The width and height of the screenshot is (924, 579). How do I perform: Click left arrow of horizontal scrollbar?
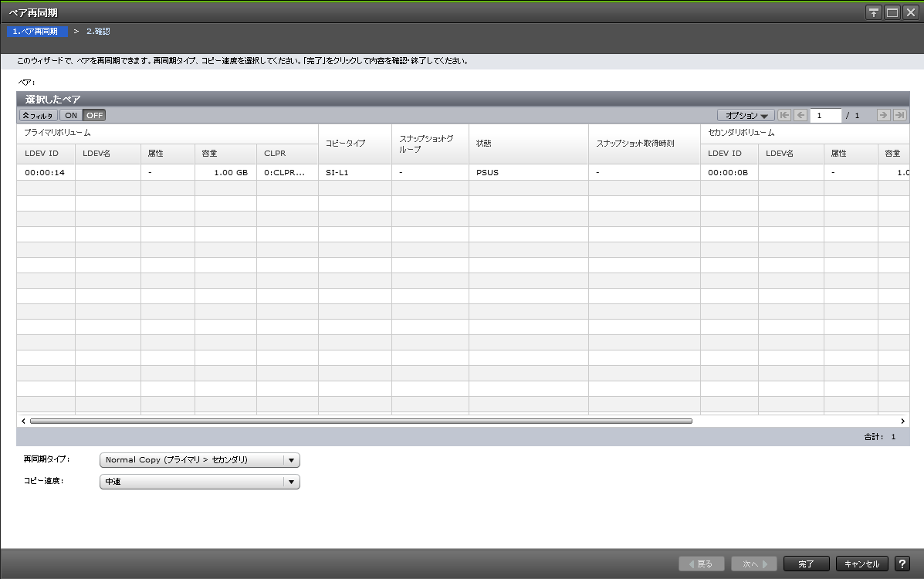pos(24,421)
